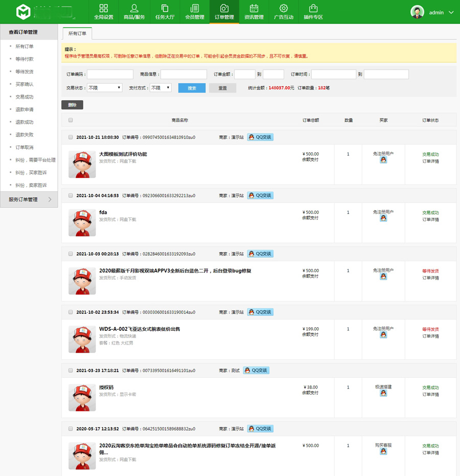Click QQ交谈 button on the first order
Viewport: 460px width, 476px height.
click(x=260, y=137)
